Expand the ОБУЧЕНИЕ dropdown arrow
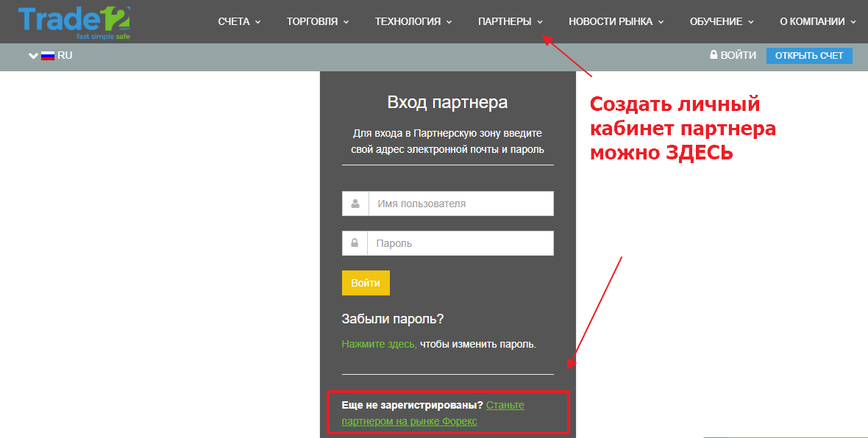This screenshot has height=438, width=868. [x=751, y=22]
